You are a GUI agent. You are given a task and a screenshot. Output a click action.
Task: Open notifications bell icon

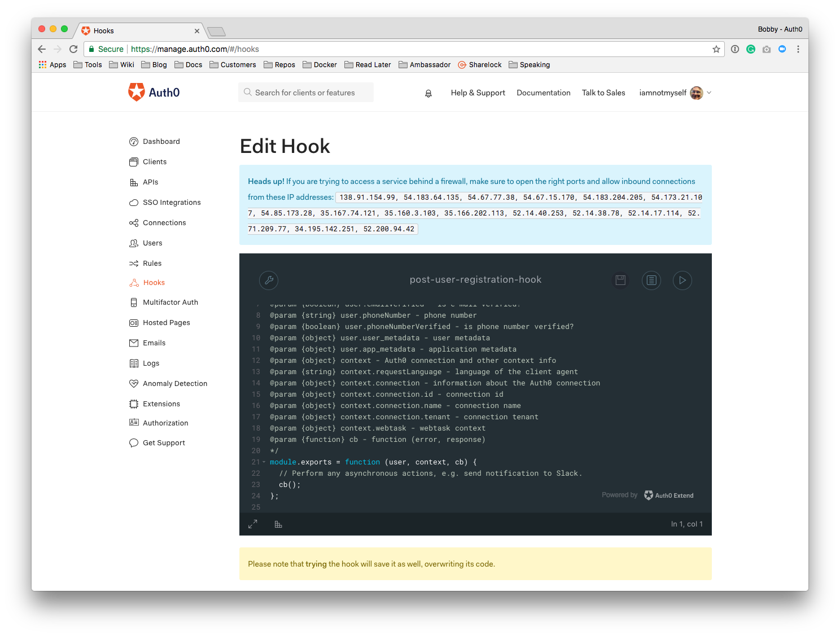pyautogui.click(x=428, y=93)
